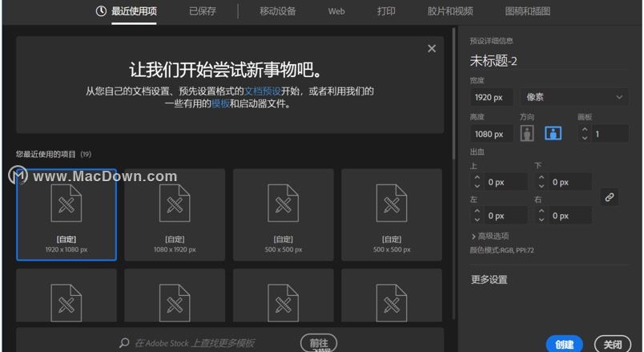Image resolution: width=644 pixels, height=352 pixels.
Task: Edit the artboard count field showing 1
Action: coord(610,134)
